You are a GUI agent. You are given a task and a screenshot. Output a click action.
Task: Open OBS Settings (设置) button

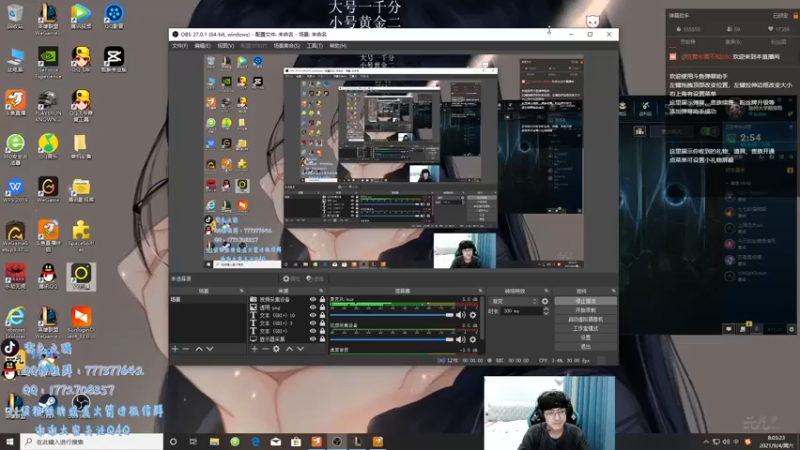click(586, 338)
